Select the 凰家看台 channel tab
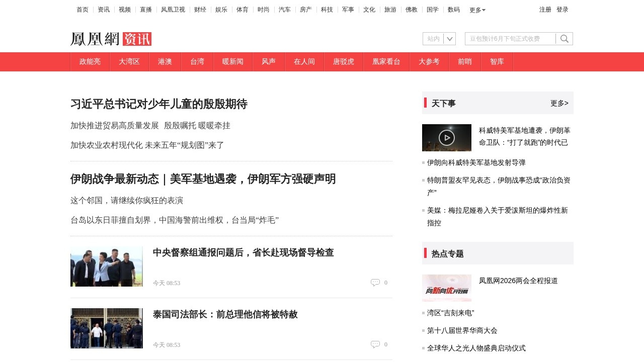Image resolution: width=644 pixels, height=362 pixels. point(386,62)
